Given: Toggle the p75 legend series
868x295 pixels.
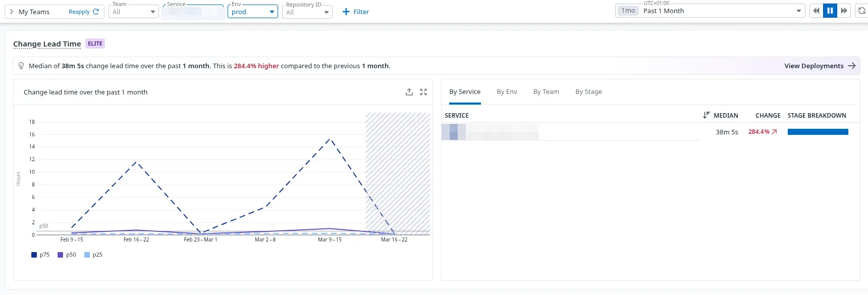Looking at the screenshot, I should tap(40, 255).
